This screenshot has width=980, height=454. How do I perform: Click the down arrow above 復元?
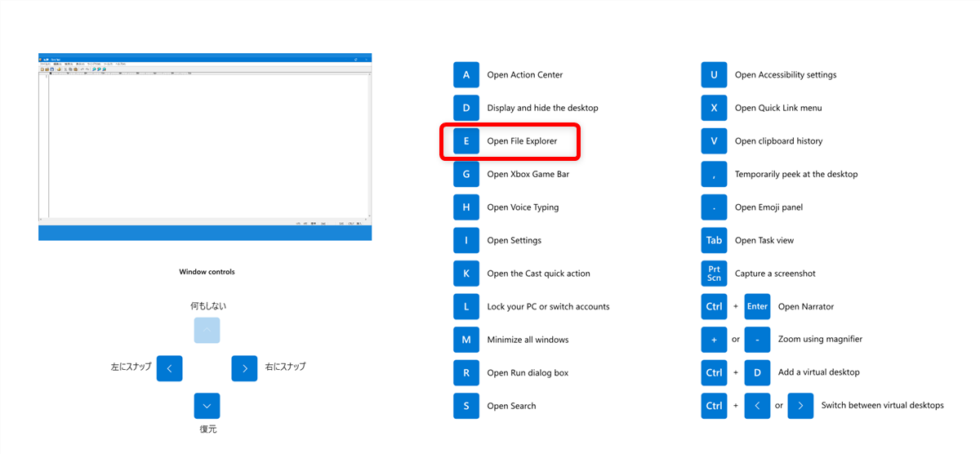tap(207, 406)
